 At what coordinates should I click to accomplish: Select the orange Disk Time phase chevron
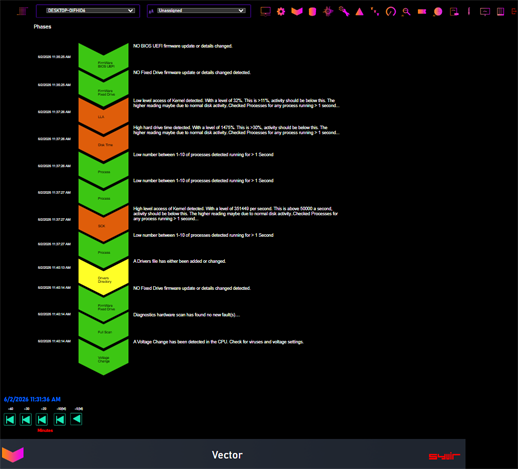103,143
